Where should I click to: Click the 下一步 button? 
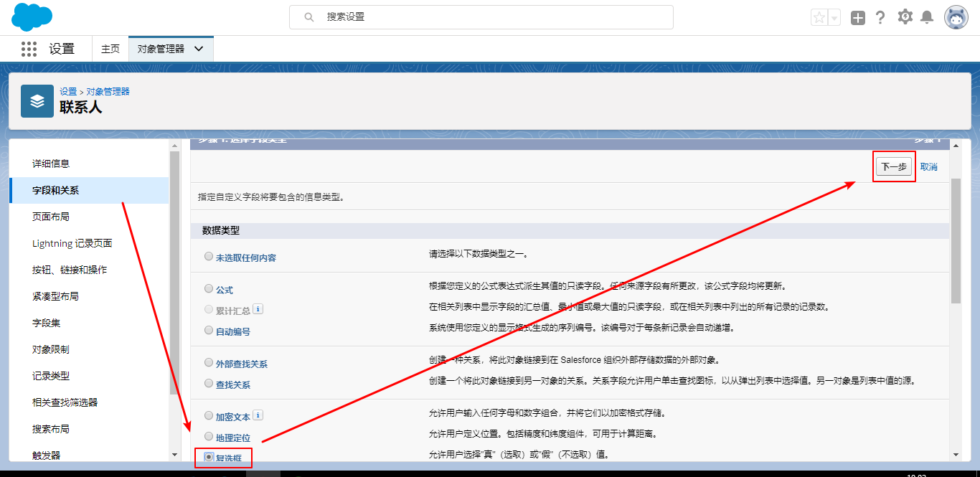[894, 166]
